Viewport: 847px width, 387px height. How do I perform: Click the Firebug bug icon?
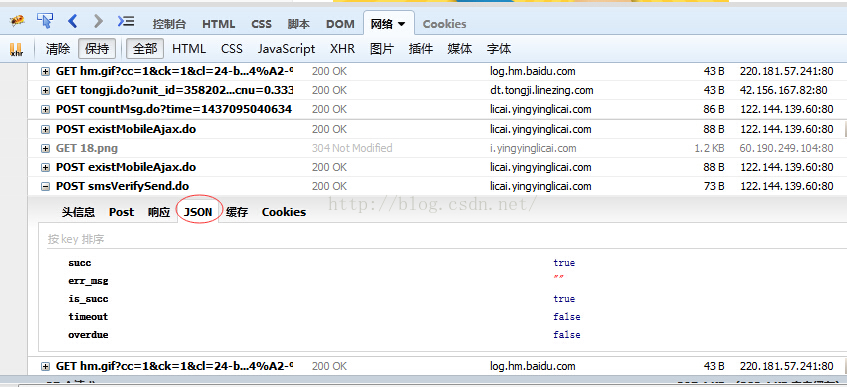[18, 22]
